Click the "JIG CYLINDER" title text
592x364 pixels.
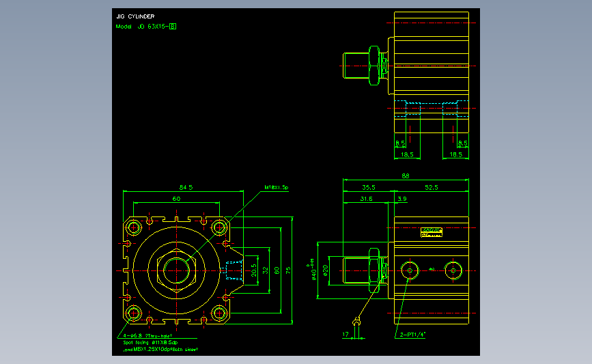pyautogui.click(x=135, y=16)
